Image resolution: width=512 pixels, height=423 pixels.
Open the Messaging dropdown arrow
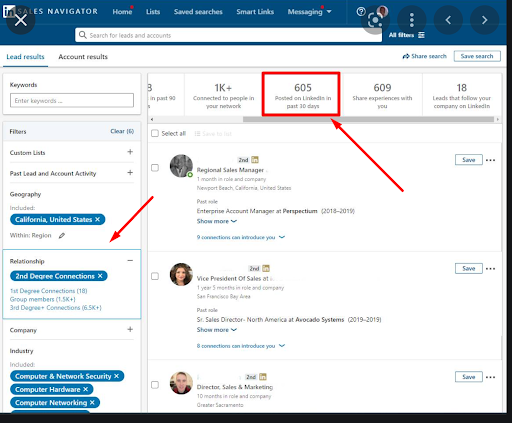[x=329, y=12]
